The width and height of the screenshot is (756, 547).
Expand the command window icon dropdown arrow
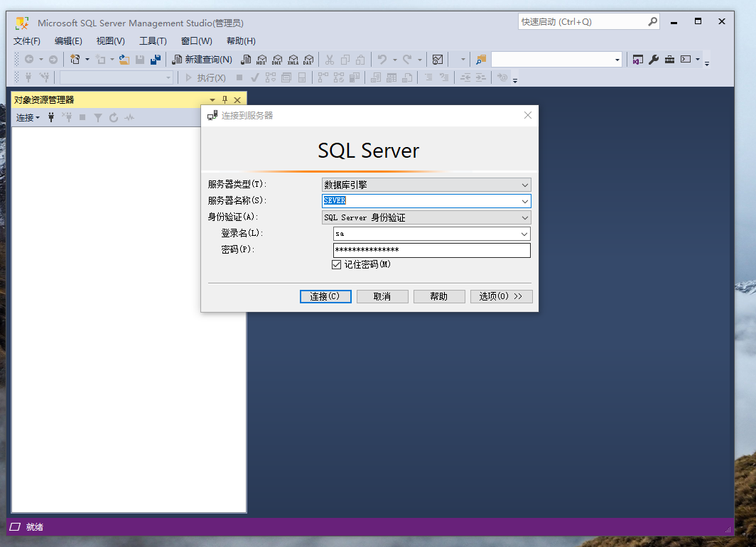pyautogui.click(x=698, y=59)
